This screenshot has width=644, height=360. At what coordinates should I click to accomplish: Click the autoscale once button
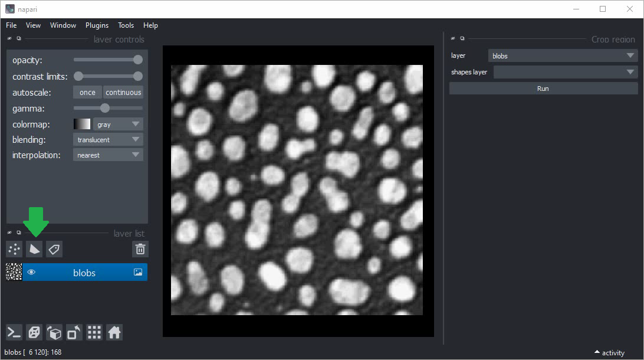(87, 93)
